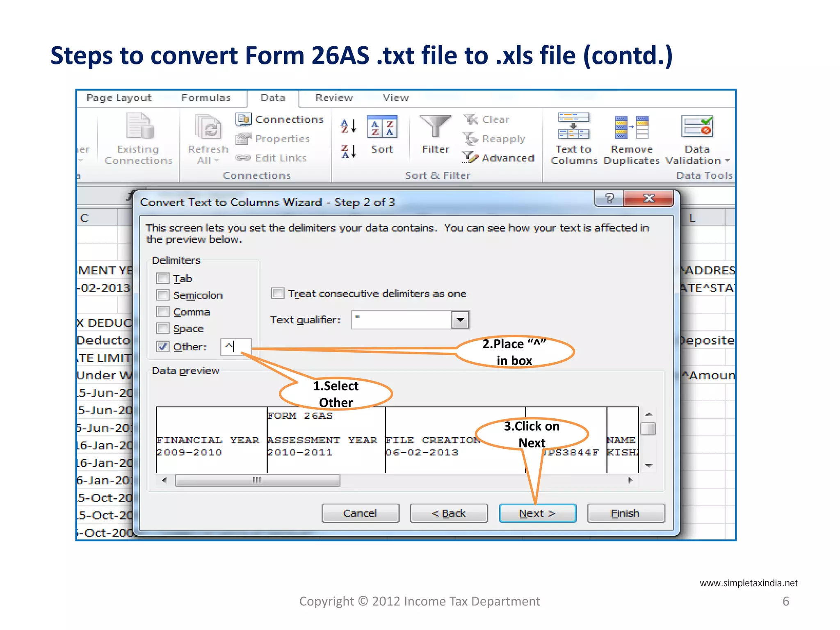The height and width of the screenshot is (630, 840).
Task: Switch to the Page Layout tab
Action: click(119, 98)
